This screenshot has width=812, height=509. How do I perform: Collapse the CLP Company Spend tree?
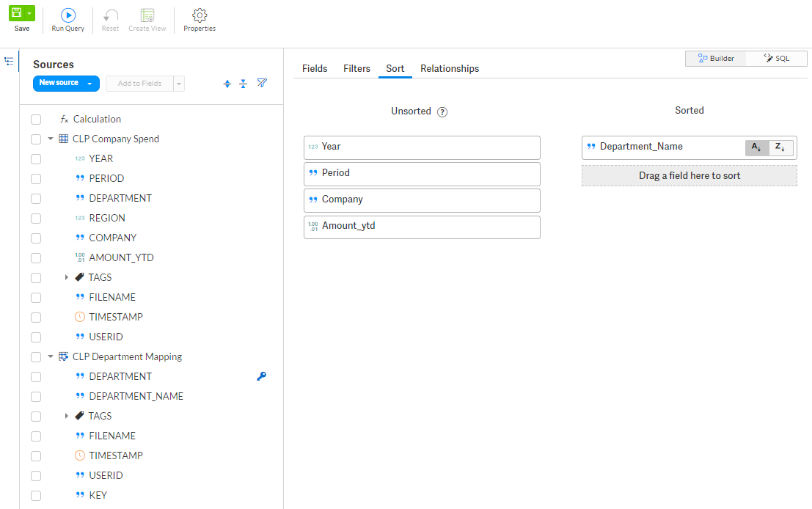point(51,139)
